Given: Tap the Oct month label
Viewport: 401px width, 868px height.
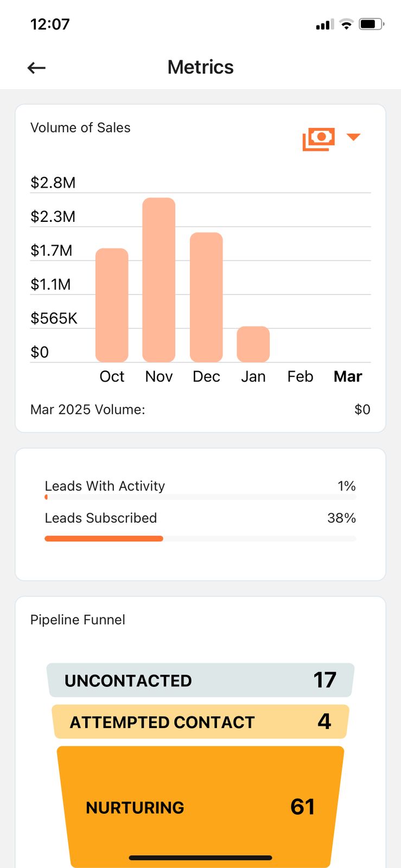Looking at the screenshot, I should [112, 376].
